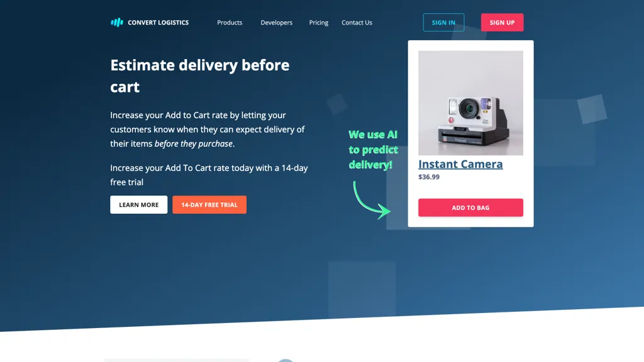Click the ADD TO BAG button
This screenshot has width=644, height=362.
click(470, 207)
